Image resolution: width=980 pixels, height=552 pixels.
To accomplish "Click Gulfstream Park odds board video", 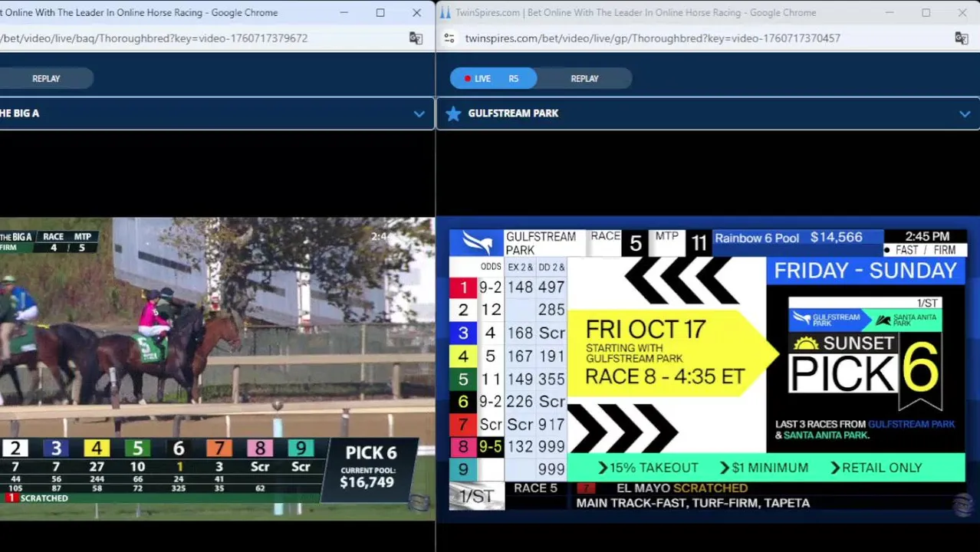I will click(x=707, y=369).
